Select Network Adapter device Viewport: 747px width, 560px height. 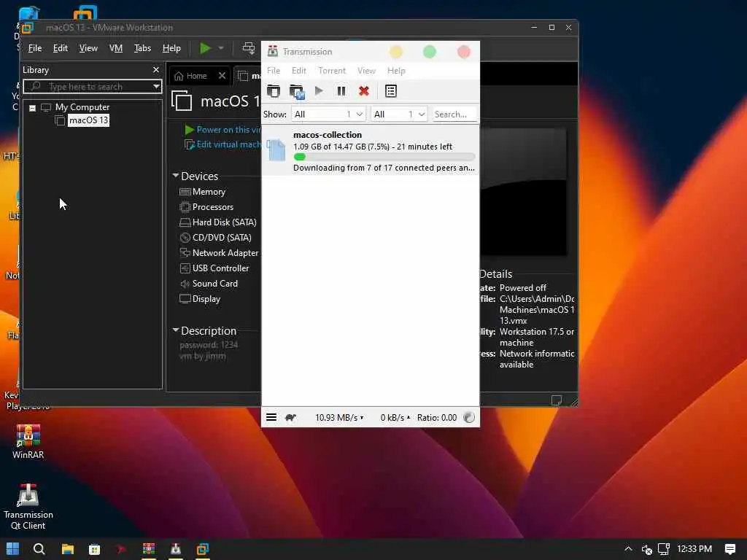coord(219,252)
